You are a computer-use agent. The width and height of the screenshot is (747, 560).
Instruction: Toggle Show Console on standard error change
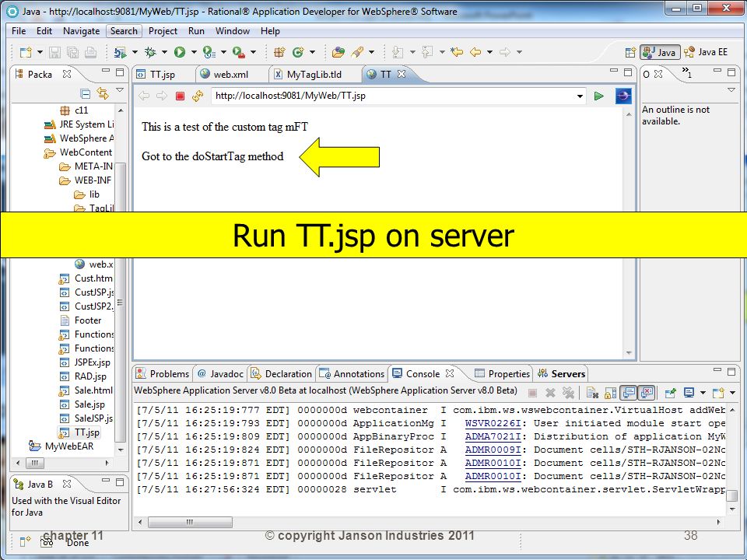647,393
